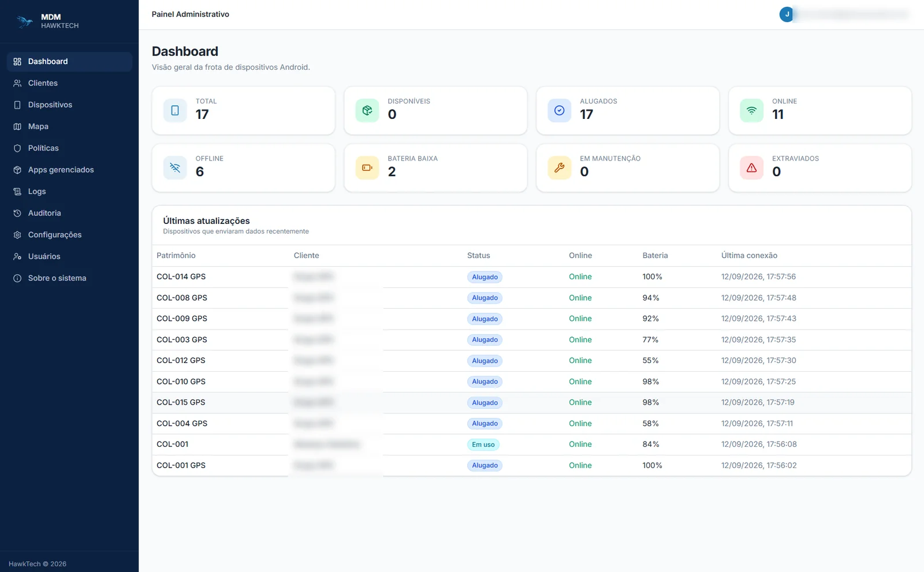
Task: Click the Total card smartphone icon
Action: coord(175,110)
